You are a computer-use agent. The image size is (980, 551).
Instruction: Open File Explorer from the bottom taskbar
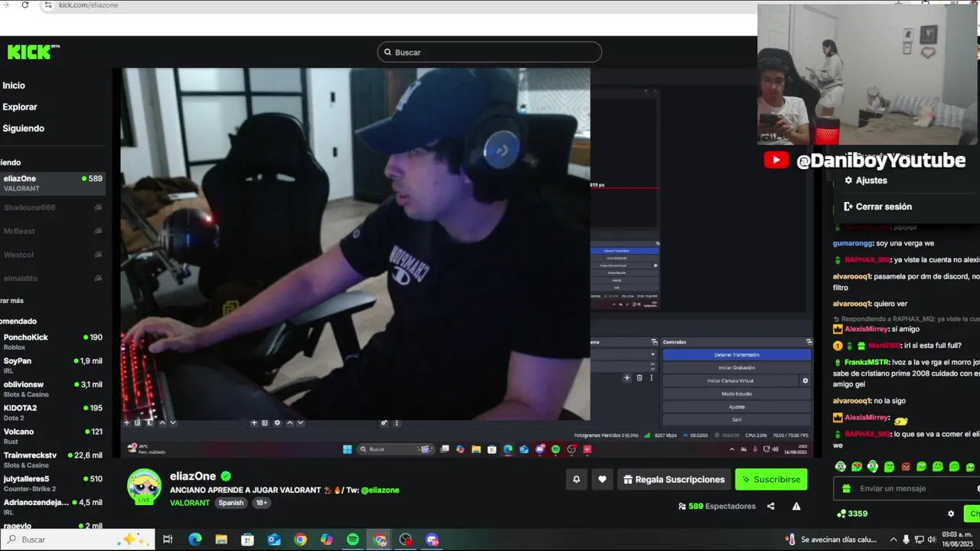[x=221, y=540]
